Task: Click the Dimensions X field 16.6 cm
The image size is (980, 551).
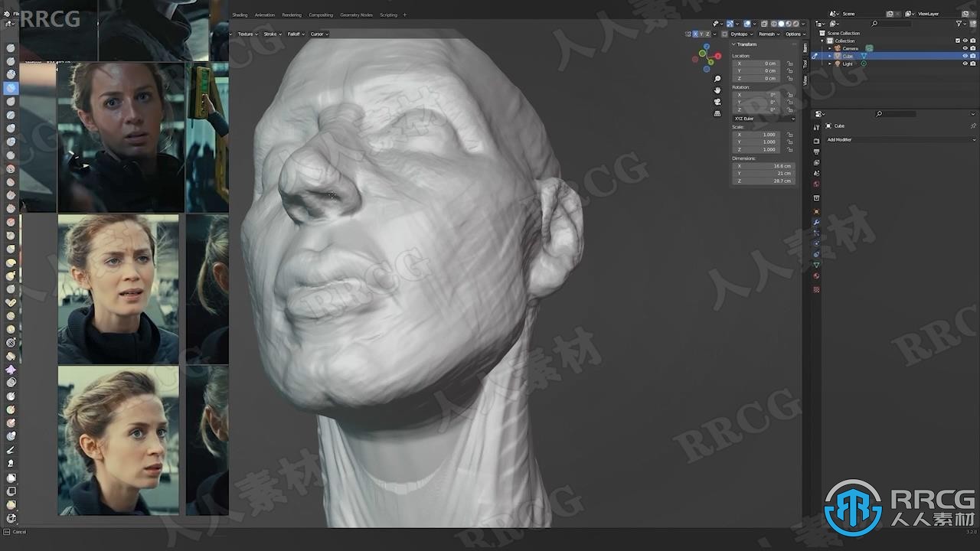Action: coord(763,166)
